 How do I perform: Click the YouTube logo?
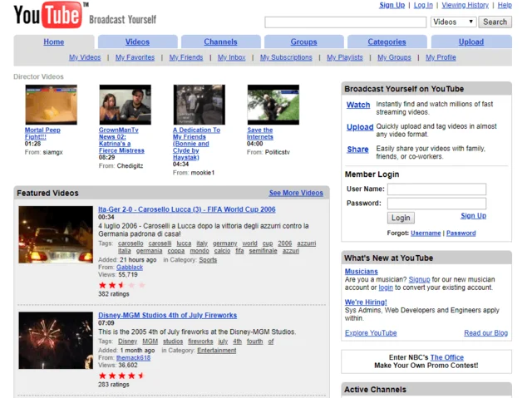47,15
